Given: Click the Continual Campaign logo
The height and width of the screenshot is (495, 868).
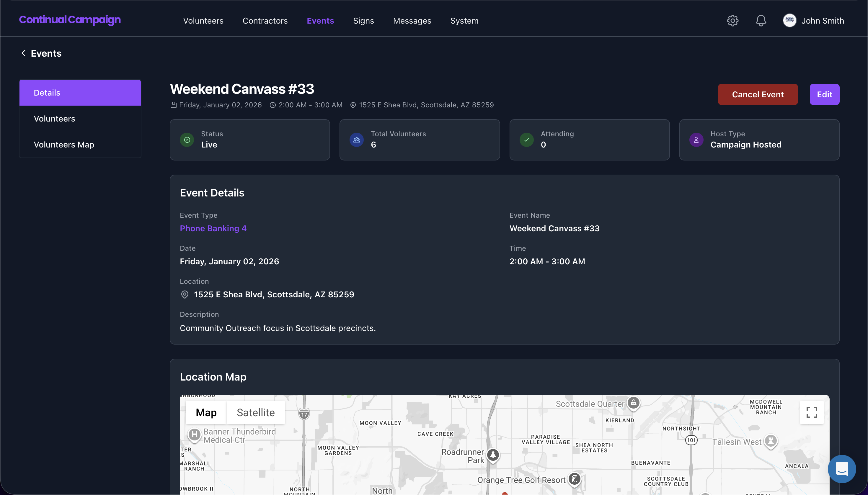Looking at the screenshot, I should click(x=70, y=20).
